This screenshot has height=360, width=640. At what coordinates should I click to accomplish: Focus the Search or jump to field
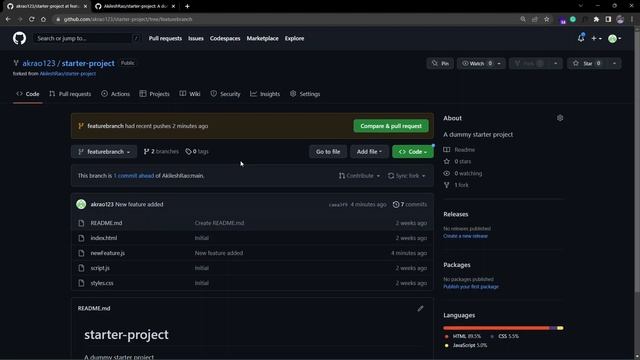(87, 38)
